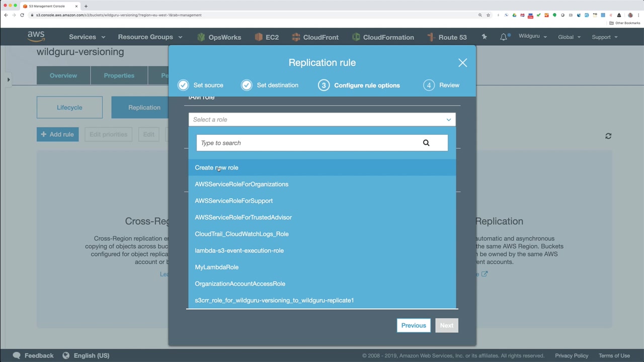Open the Feedback link

33,355
